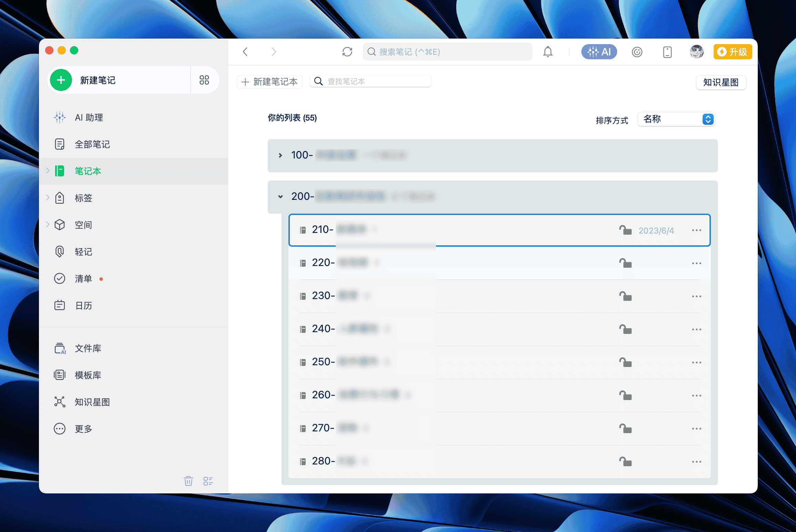
Task: Click the circular spiral icon in toolbar
Action: point(637,52)
